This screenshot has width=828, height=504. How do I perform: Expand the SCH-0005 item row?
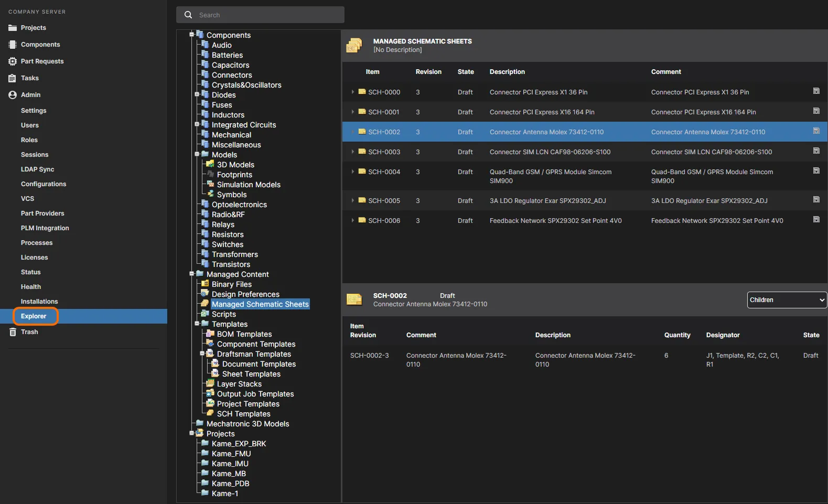click(353, 200)
